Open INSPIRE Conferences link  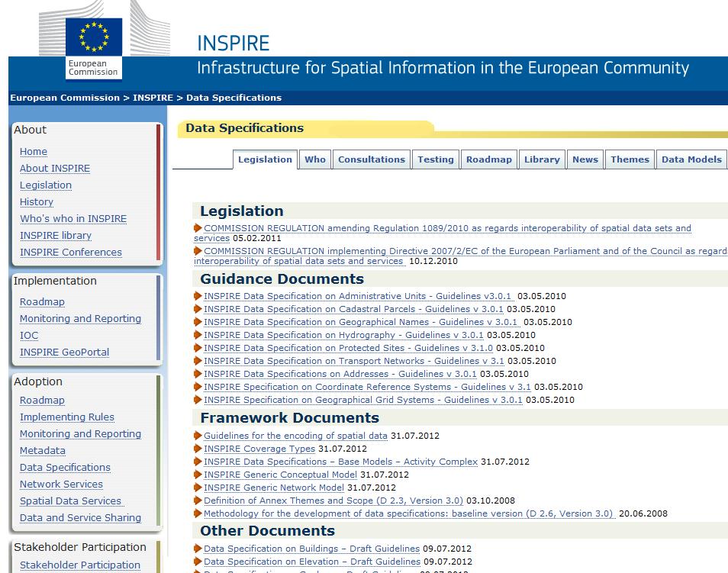71,253
